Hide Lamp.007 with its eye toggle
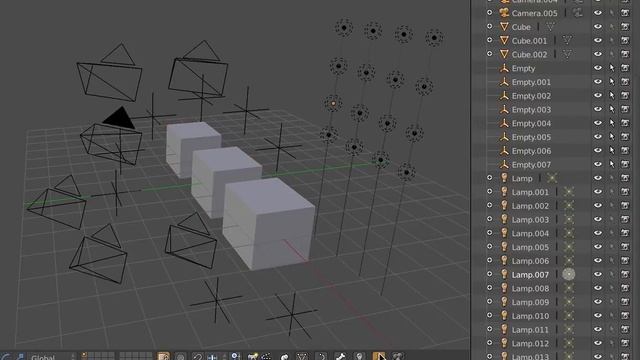 click(x=598, y=274)
